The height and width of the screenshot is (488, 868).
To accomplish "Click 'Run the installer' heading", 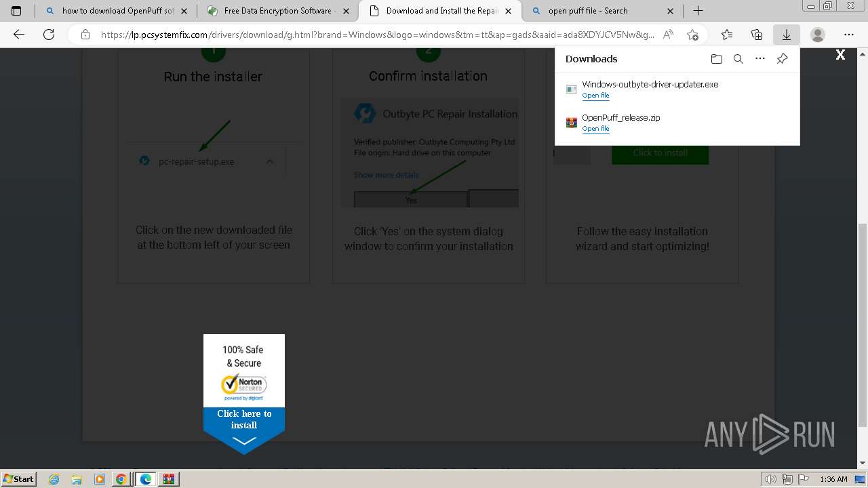I will point(213,77).
